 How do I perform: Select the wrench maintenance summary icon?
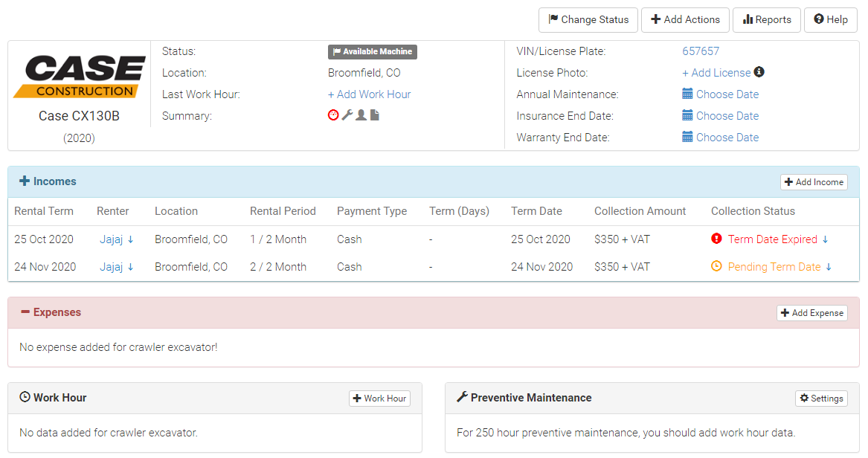(347, 115)
